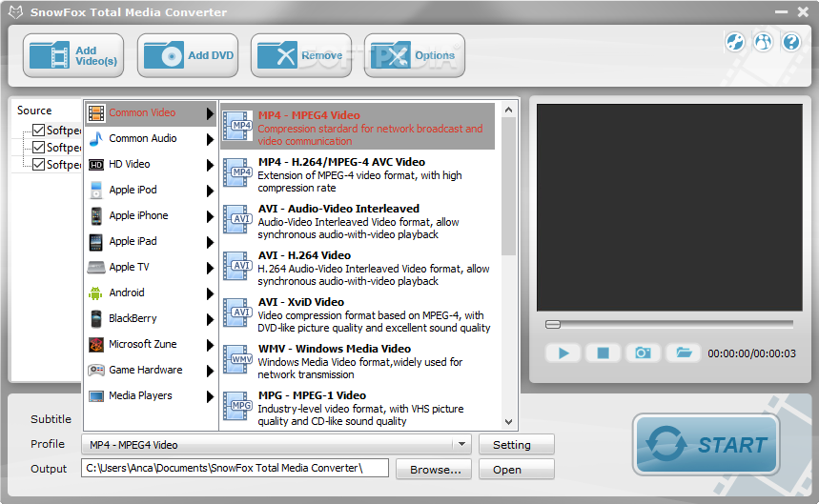Toggle the third Softpe source checkbox
The image size is (819, 504).
38,164
